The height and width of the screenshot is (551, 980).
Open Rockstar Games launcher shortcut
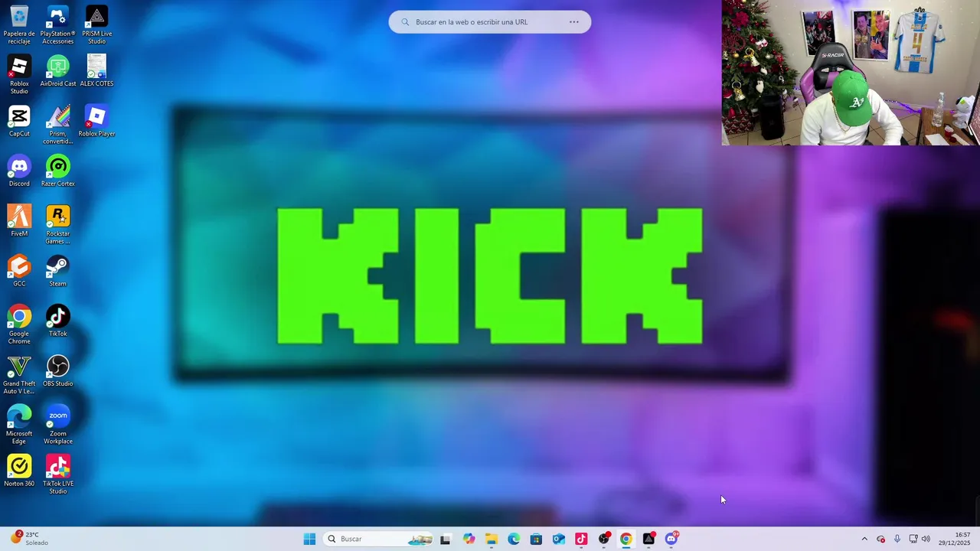(57, 224)
